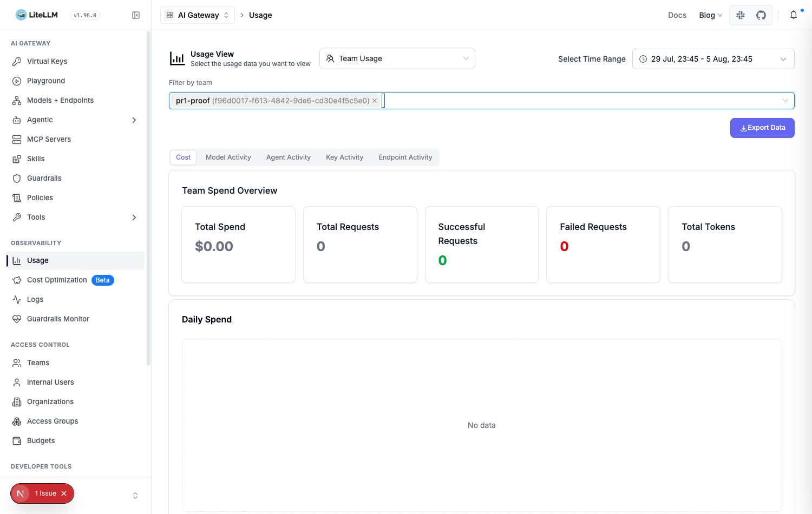Click the sidebar scrollbar

148,198
